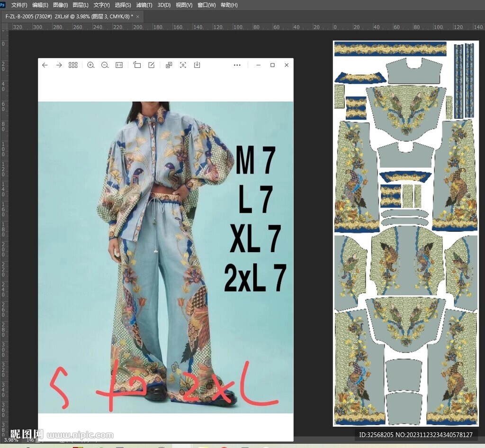Show image at actual 1:1 size
The height and width of the screenshot is (448, 485).
[x=119, y=65]
